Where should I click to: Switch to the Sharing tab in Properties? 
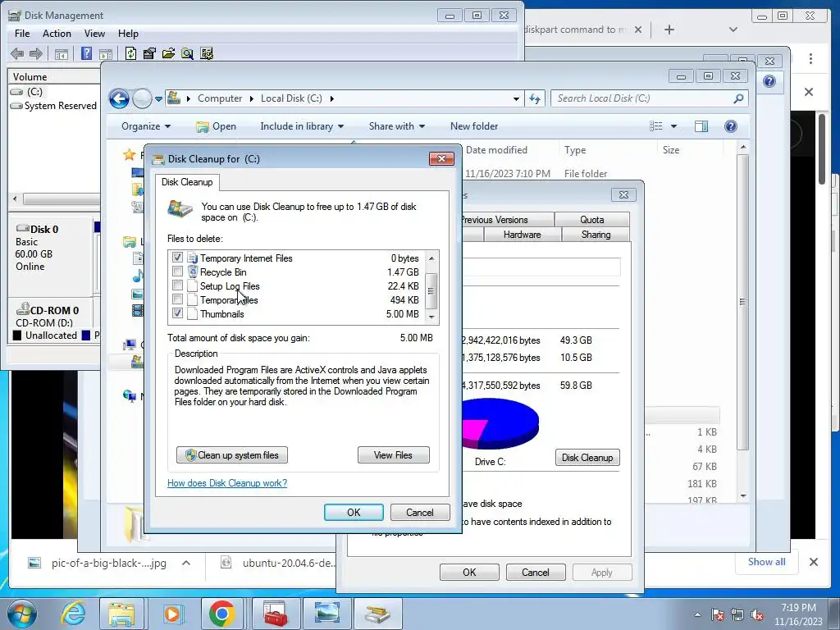596,235
